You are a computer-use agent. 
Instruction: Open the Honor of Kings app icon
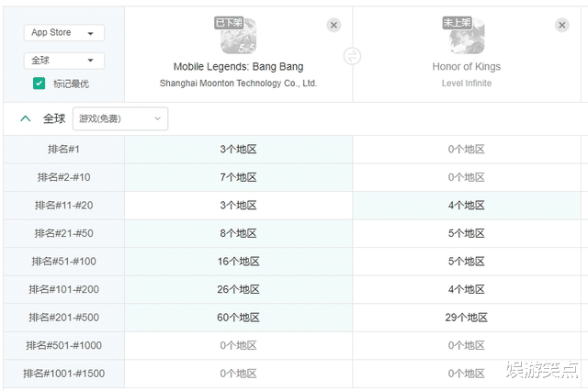pyautogui.click(x=467, y=36)
